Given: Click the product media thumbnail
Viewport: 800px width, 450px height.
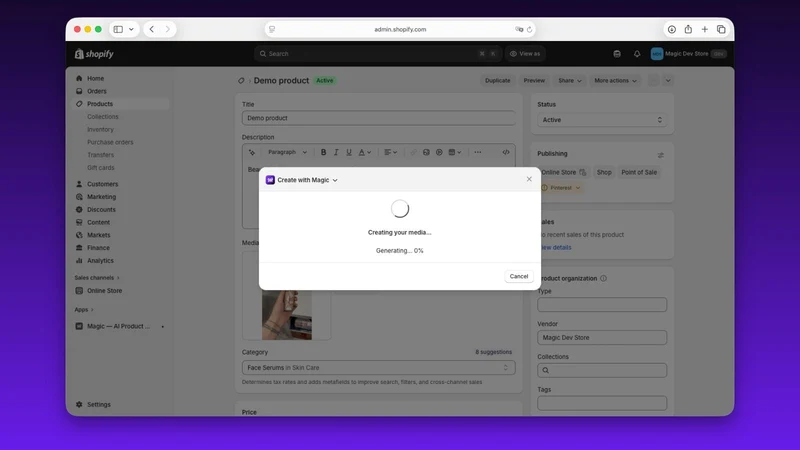Looking at the screenshot, I should pyautogui.click(x=287, y=315).
